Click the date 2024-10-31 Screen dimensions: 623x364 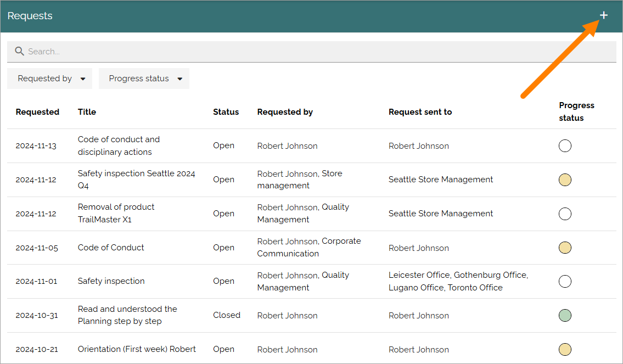pos(37,316)
